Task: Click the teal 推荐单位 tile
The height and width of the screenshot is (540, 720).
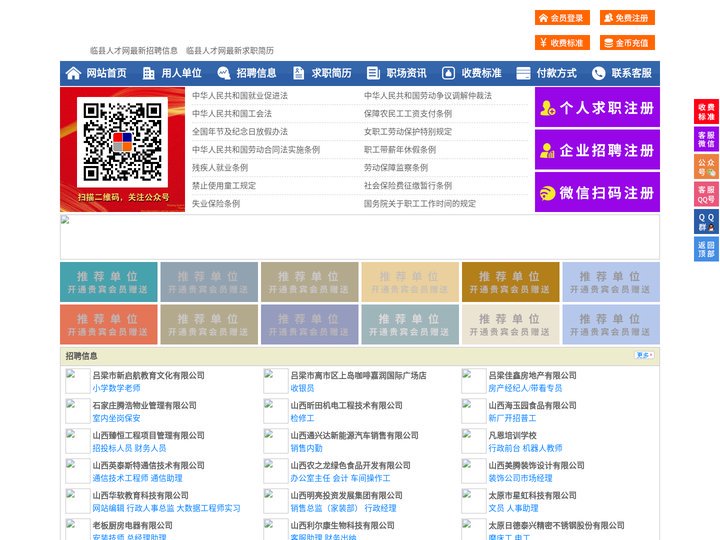Action: pyautogui.click(x=108, y=282)
